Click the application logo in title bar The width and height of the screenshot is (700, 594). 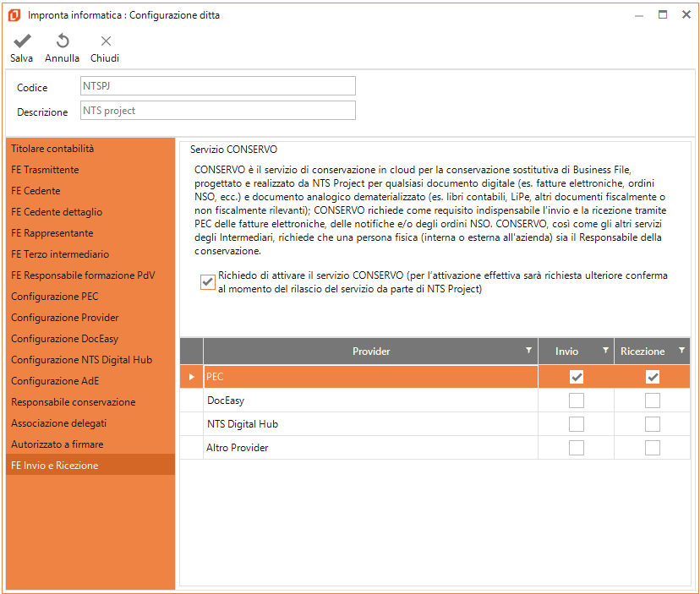[14, 15]
